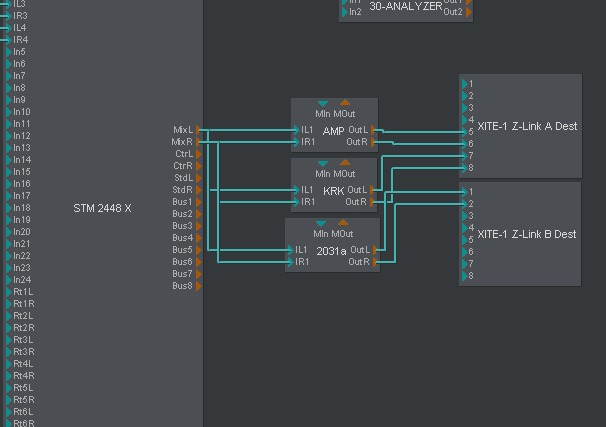Select the KRK module name label
The height and width of the screenshot is (427, 606).
tap(334, 191)
